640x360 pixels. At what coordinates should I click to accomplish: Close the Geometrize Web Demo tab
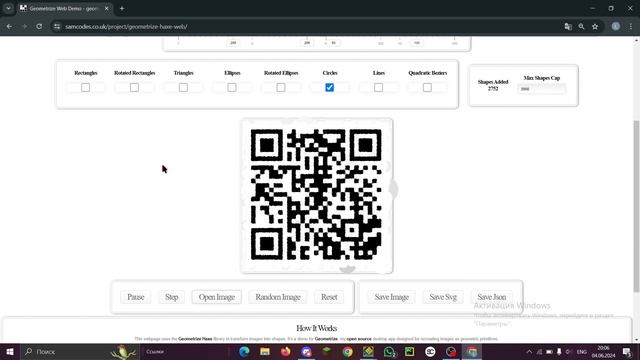pyautogui.click(x=107, y=8)
